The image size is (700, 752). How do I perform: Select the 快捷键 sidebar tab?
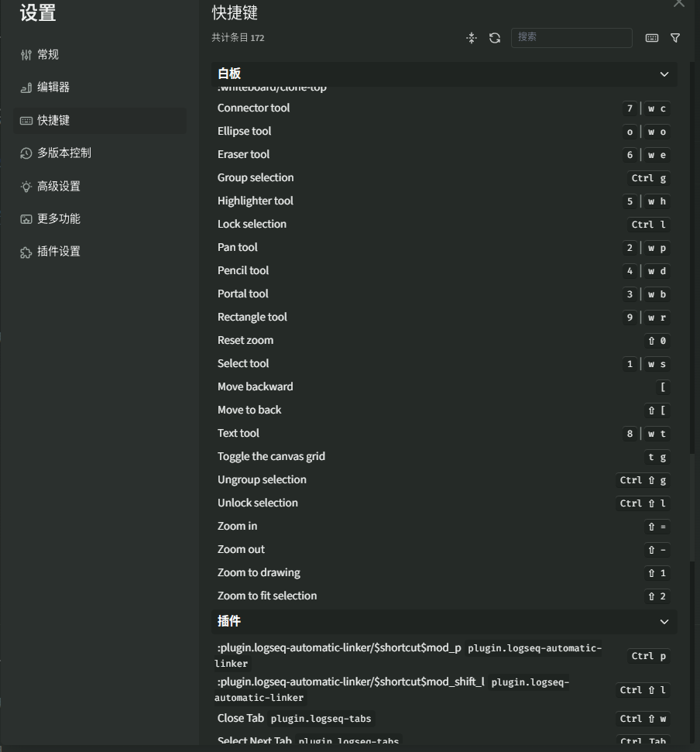tap(53, 121)
